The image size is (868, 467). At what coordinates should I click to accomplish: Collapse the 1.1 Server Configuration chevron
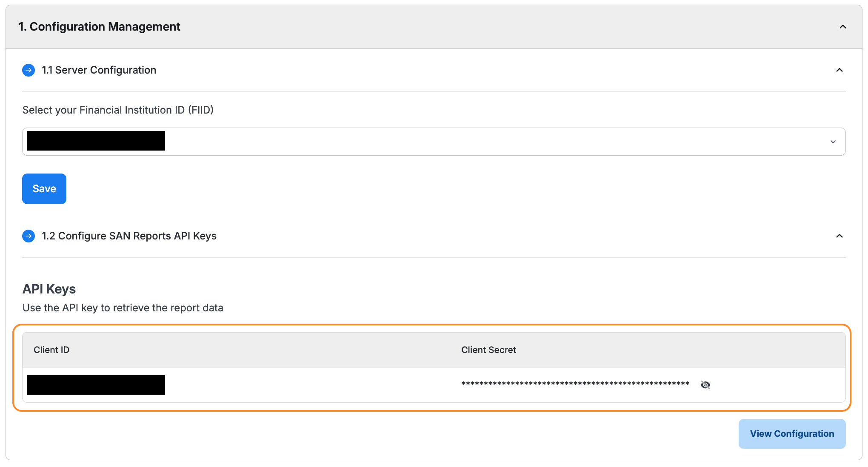[839, 70]
